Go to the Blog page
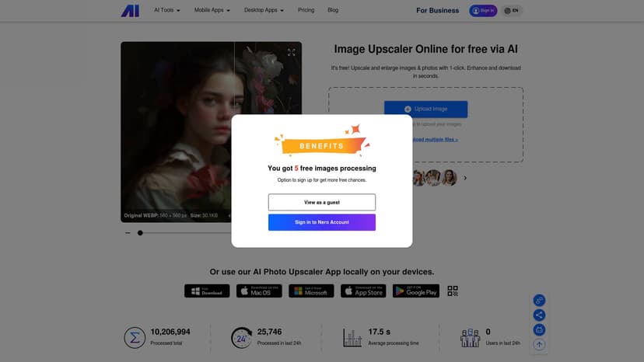This screenshot has height=362, width=644. coord(333,10)
